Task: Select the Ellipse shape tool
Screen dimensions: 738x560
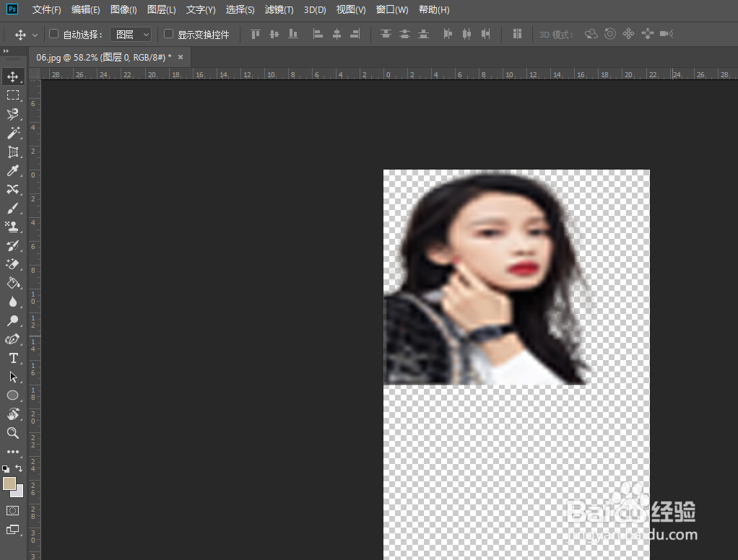Action: [x=13, y=395]
